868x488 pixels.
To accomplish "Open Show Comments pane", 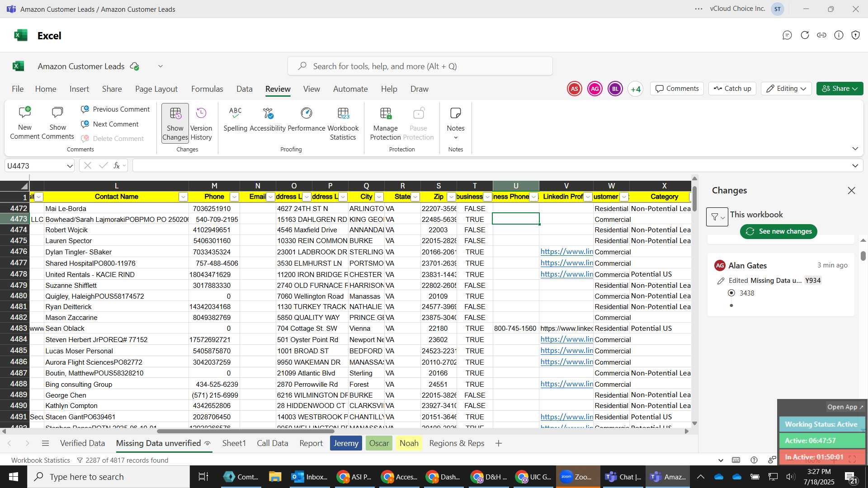I will pyautogui.click(x=57, y=123).
